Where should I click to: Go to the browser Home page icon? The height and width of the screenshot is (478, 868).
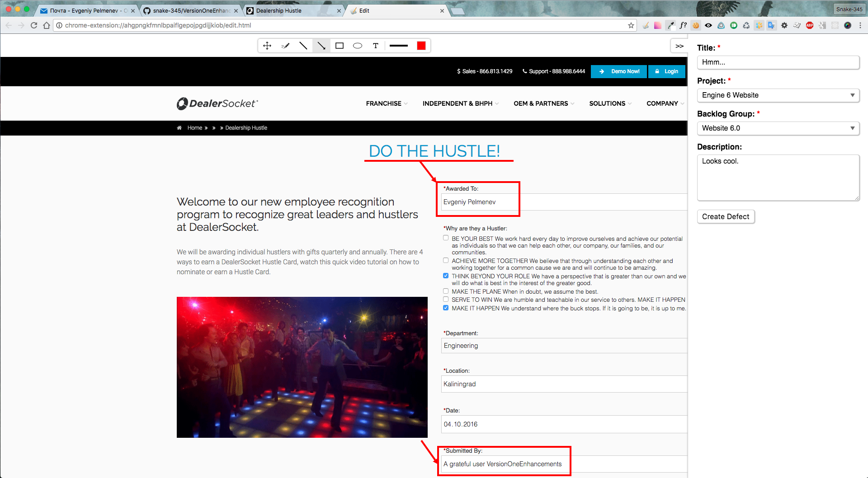pos(46,25)
